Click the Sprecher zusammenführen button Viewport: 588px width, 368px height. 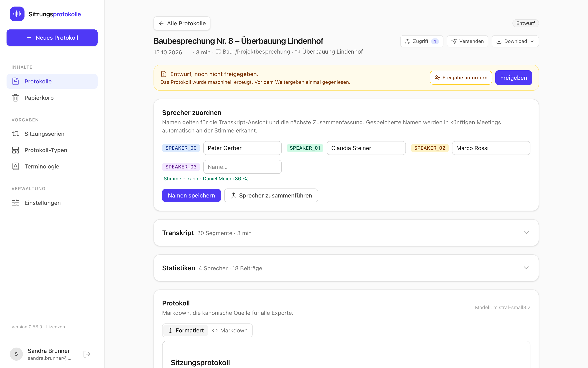(271, 195)
